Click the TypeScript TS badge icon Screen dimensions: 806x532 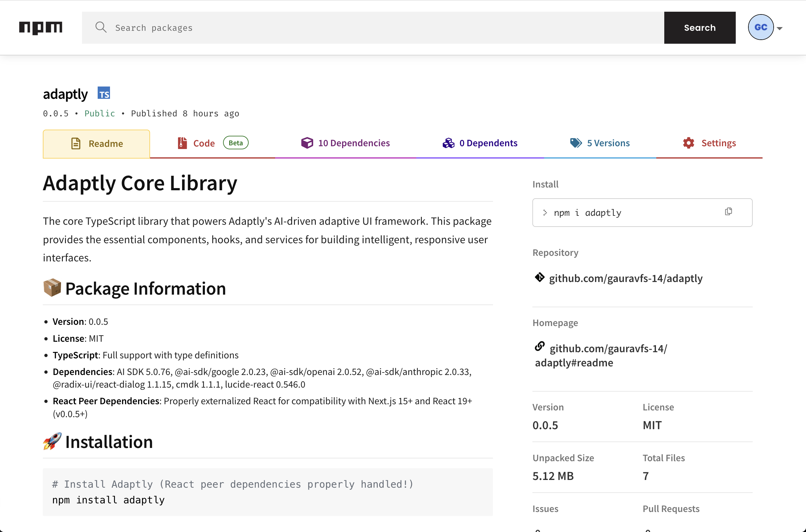(104, 93)
